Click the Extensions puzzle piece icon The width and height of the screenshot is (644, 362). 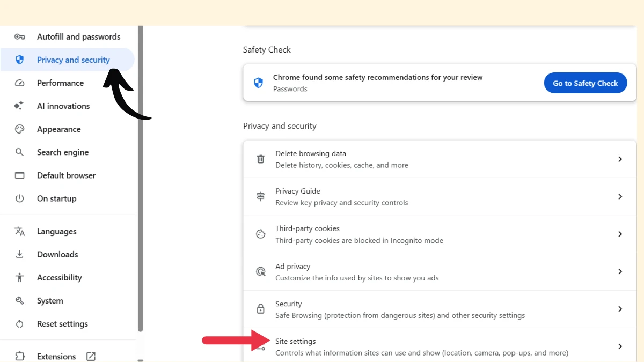coord(20,357)
